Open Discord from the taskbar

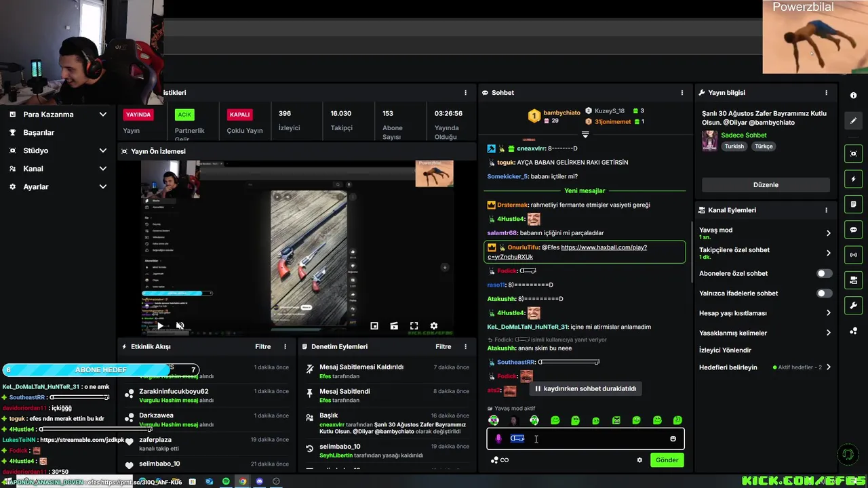pyautogui.click(x=259, y=482)
